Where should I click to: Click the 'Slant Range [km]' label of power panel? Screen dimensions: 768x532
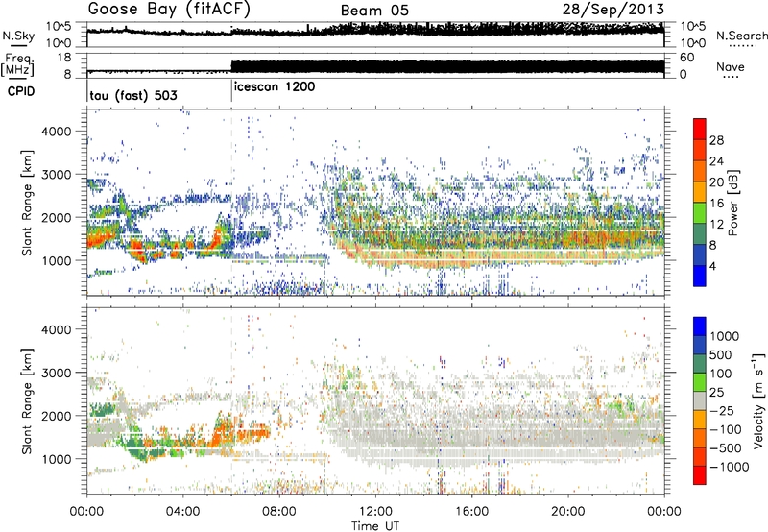[x=27, y=203]
